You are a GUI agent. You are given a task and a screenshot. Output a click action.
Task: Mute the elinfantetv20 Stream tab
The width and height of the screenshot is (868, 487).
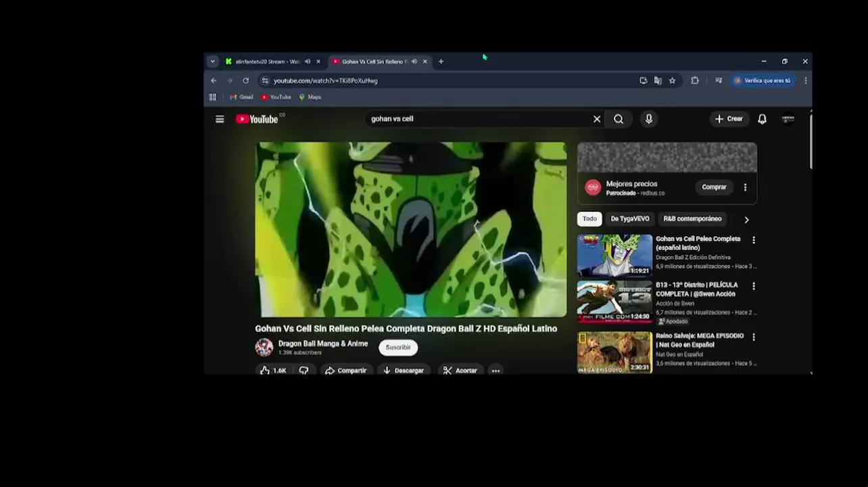(x=308, y=62)
